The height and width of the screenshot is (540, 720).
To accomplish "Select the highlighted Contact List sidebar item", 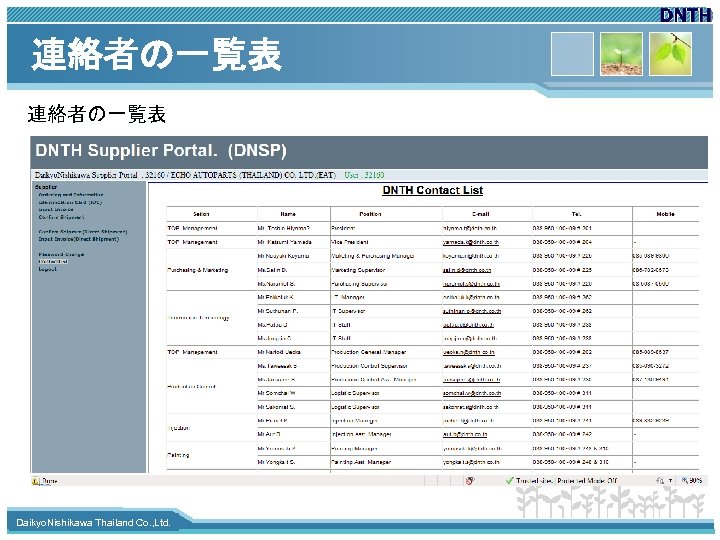I will pyautogui.click(x=53, y=262).
